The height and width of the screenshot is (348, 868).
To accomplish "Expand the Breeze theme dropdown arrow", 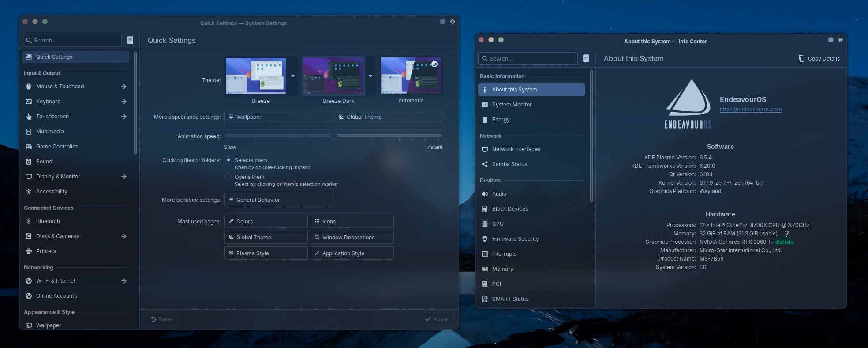I will pyautogui.click(x=293, y=76).
